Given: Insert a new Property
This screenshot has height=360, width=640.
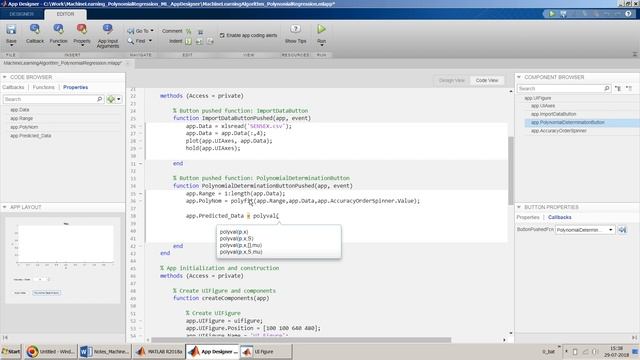Looking at the screenshot, I should coord(82,34).
